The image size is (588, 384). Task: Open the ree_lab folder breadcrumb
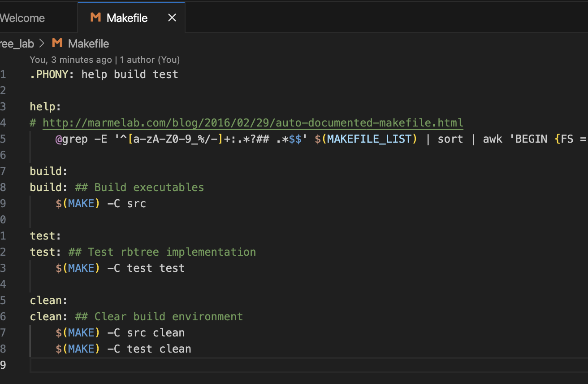click(x=17, y=44)
